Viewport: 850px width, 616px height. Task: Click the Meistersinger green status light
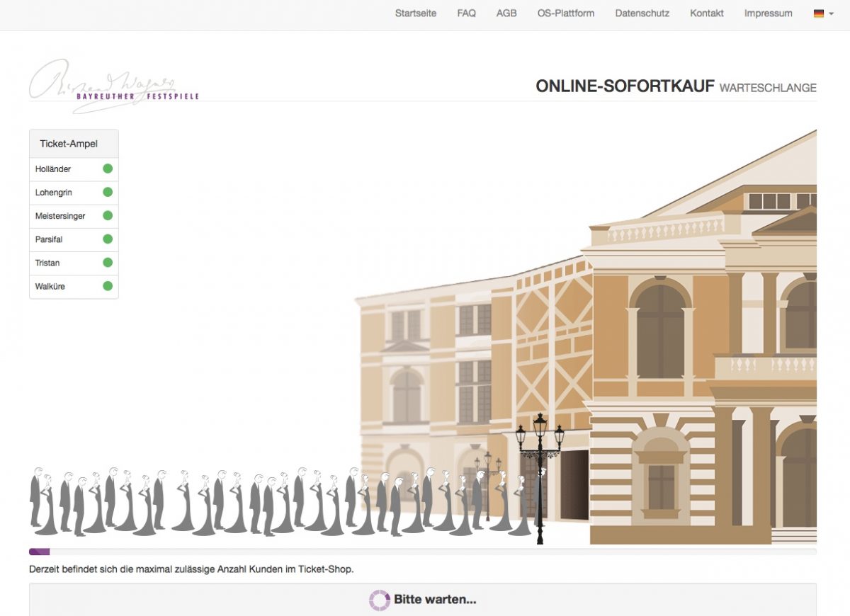pos(108,215)
